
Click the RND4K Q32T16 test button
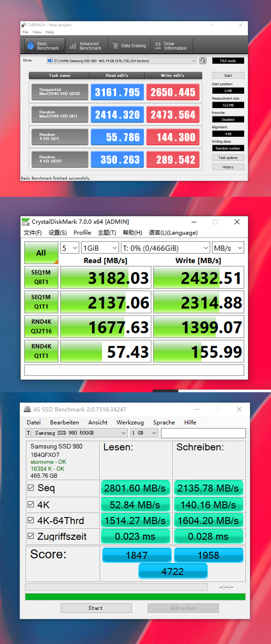tap(41, 326)
